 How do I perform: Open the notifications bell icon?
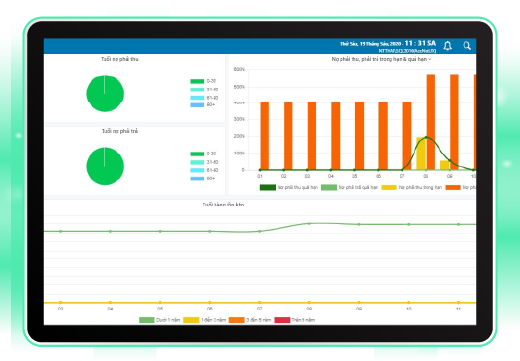(447, 46)
